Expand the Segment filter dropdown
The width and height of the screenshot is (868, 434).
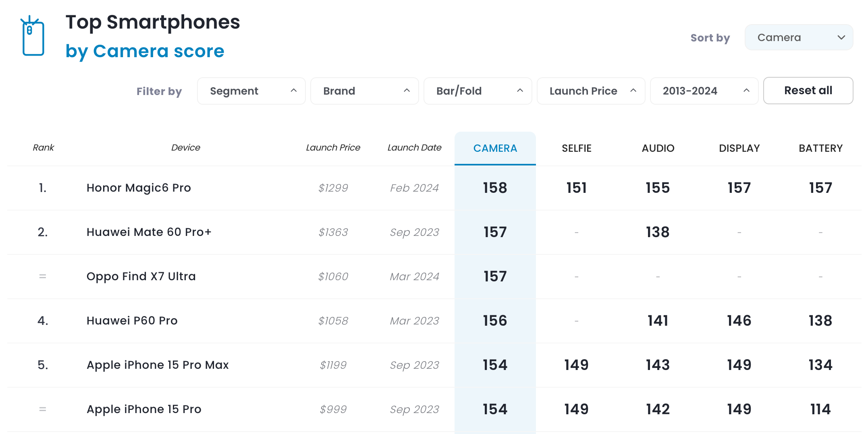click(251, 91)
